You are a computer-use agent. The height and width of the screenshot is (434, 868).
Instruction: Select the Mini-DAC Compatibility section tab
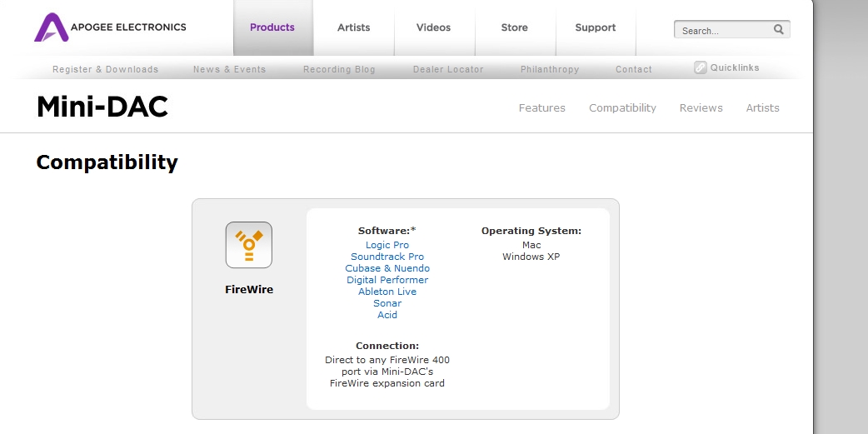coord(622,108)
